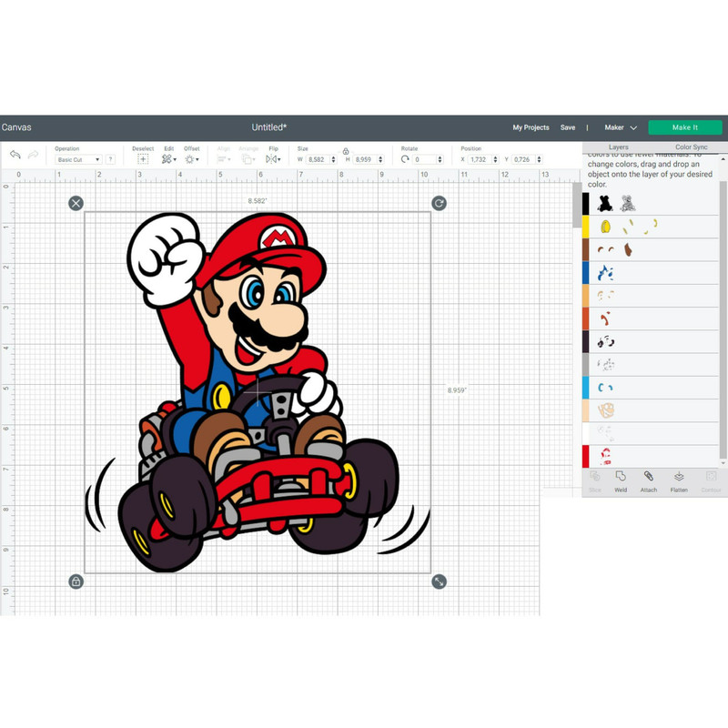Open My Projects link
Screen dimensions: 728x728
pos(531,128)
